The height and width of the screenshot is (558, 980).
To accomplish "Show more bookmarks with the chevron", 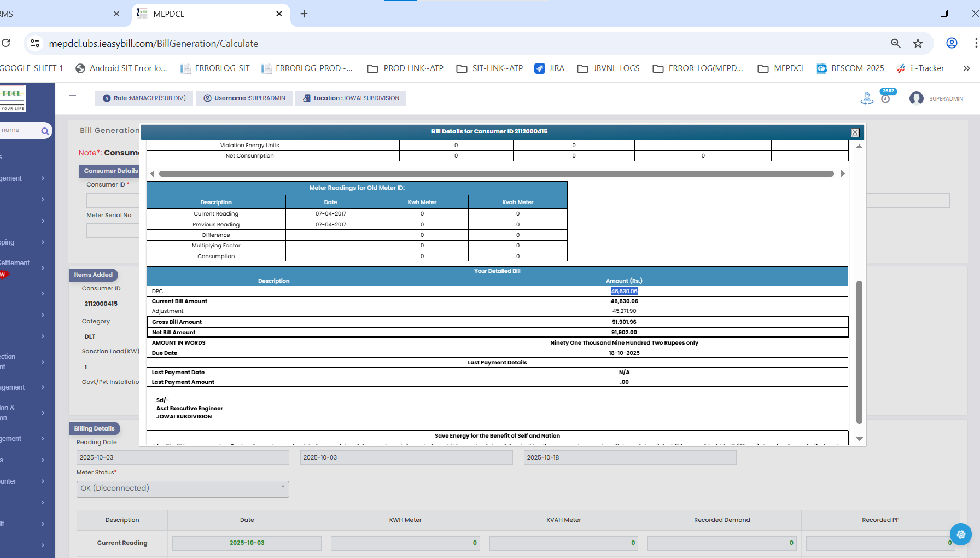I will 966,68.
